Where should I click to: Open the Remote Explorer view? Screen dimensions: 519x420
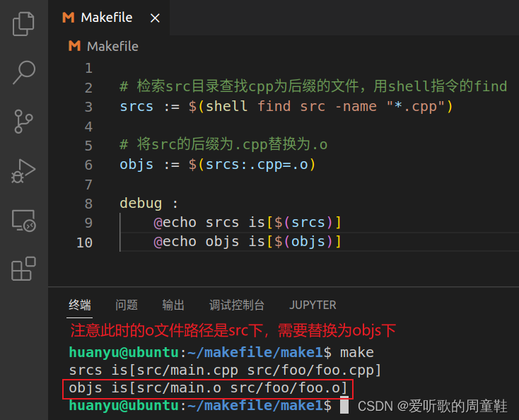click(x=24, y=221)
